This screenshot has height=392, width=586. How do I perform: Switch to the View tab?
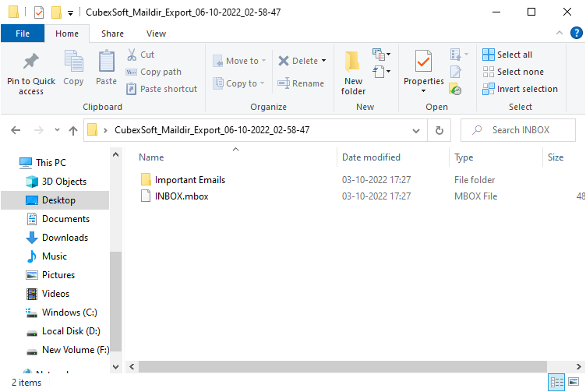(156, 34)
